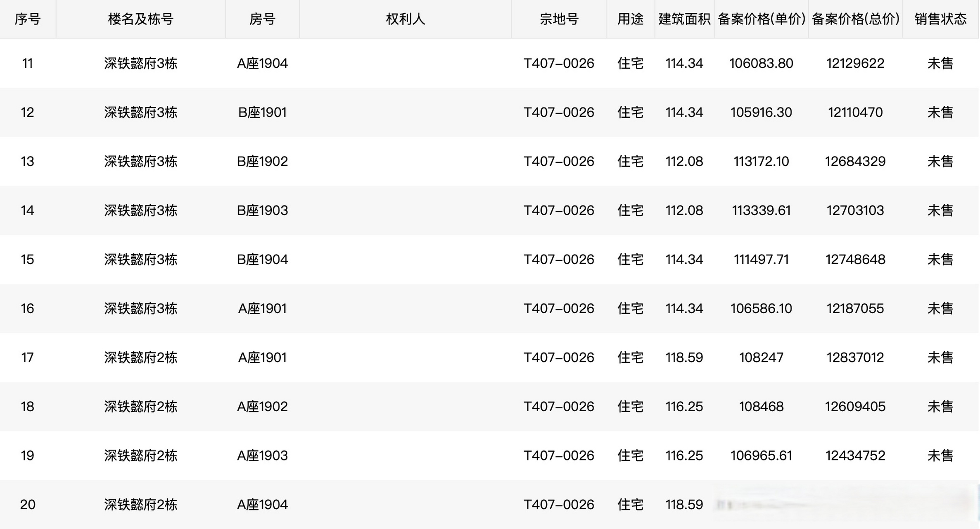This screenshot has width=980, height=529.
Task: Click sequence number 15
Action: point(27,260)
